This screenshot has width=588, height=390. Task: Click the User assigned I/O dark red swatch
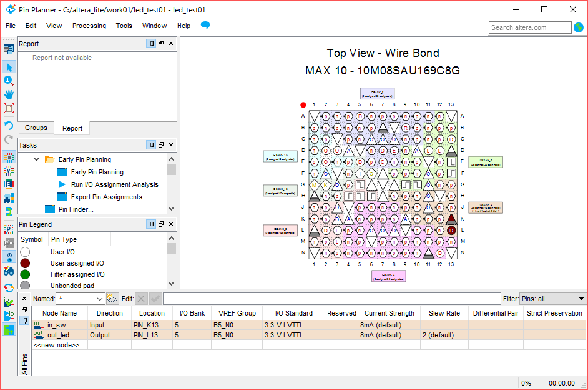tap(25, 263)
